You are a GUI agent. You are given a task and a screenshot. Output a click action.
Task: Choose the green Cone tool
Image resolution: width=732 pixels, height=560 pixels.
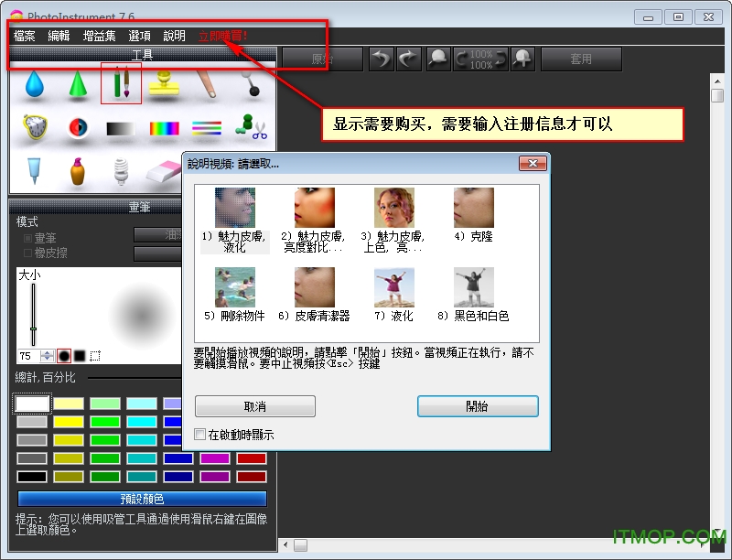(78, 87)
